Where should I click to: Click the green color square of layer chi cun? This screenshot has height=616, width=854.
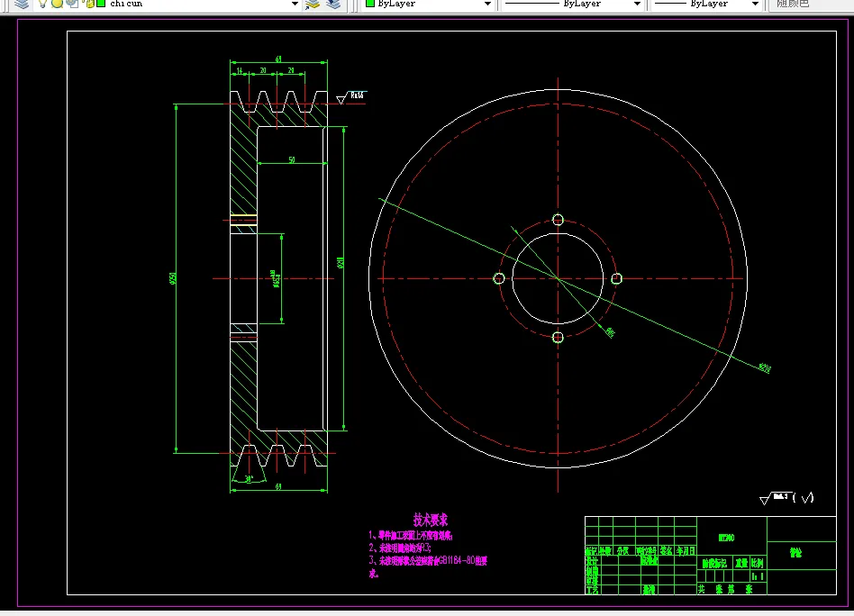101,4
